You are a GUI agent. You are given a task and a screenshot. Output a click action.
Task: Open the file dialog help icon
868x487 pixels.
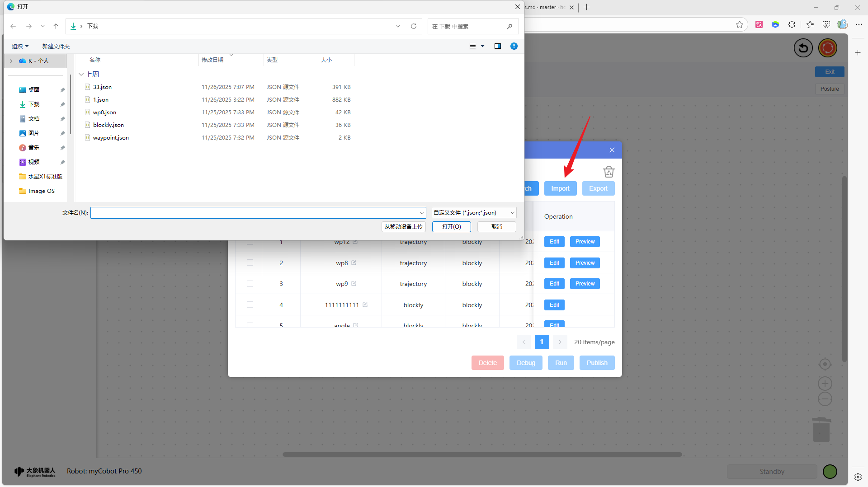tap(514, 46)
